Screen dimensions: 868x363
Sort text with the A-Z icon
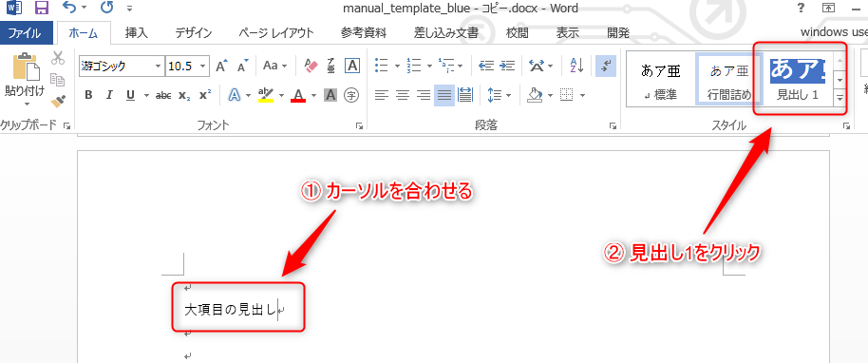pyautogui.click(x=576, y=66)
